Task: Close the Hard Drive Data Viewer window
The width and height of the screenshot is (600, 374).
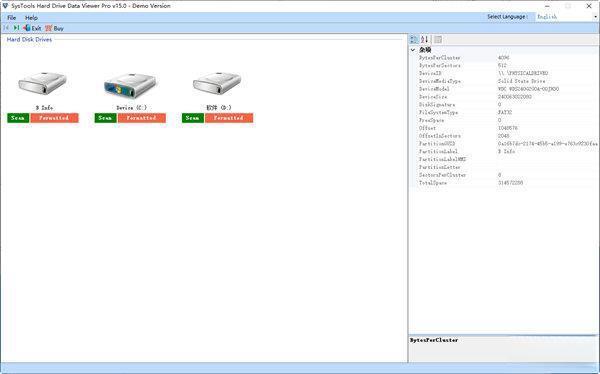Action: [x=589, y=6]
